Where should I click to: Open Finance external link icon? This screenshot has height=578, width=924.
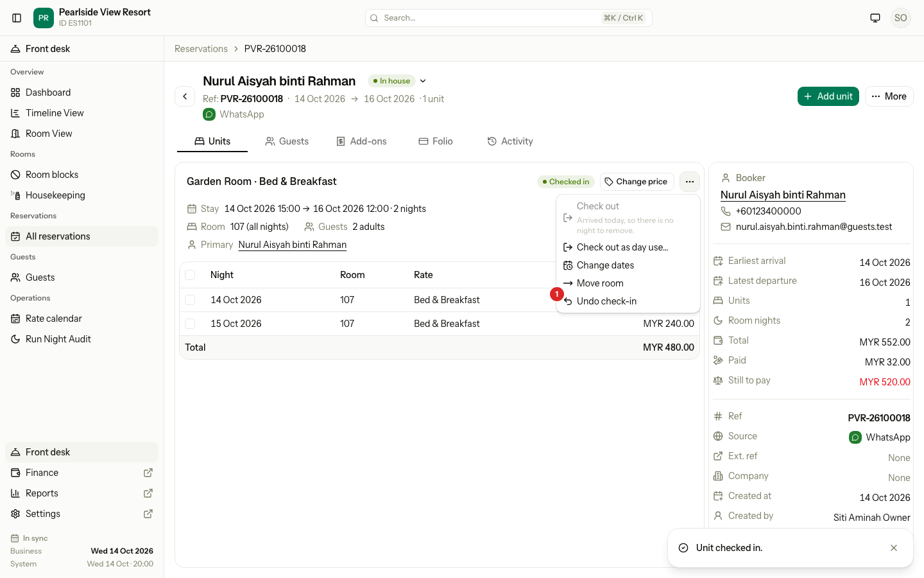pyautogui.click(x=148, y=473)
